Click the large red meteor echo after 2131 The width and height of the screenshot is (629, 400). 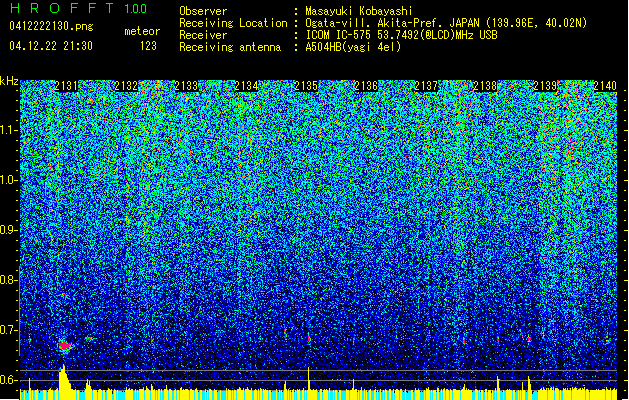click(x=65, y=346)
